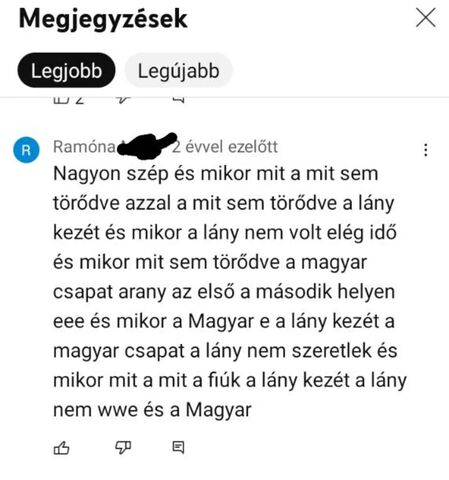Tap reply icon of the previous comment
Viewport: 449px width, 480px height.
point(179,99)
